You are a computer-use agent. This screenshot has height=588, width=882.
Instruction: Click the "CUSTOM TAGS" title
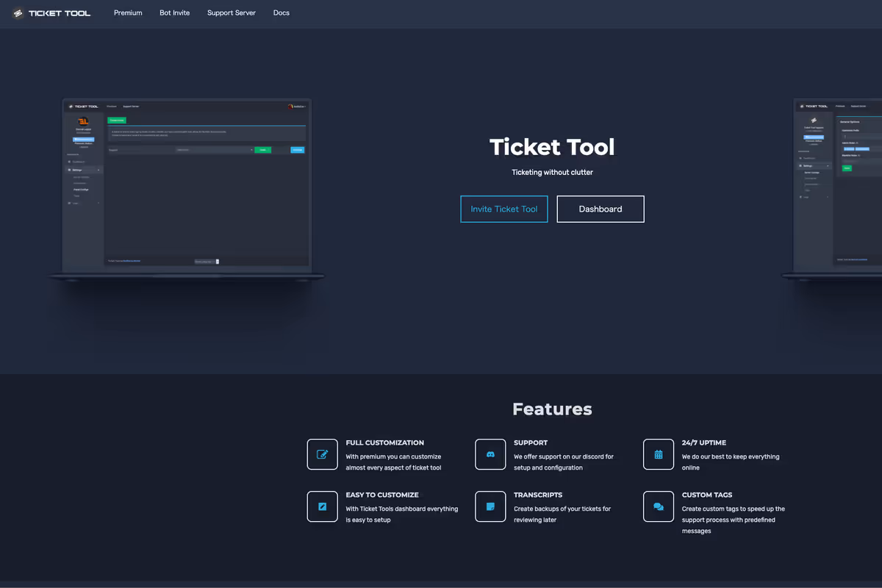click(x=707, y=495)
